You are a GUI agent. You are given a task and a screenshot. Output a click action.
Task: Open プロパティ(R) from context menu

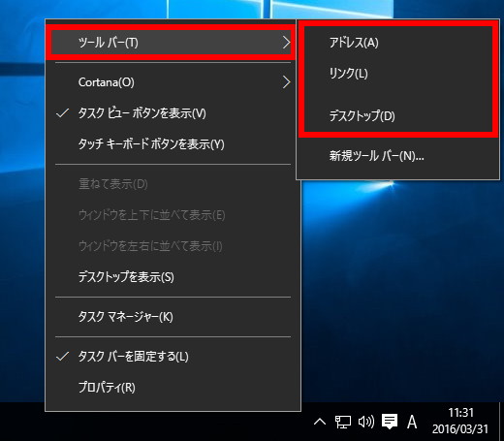click(173, 387)
